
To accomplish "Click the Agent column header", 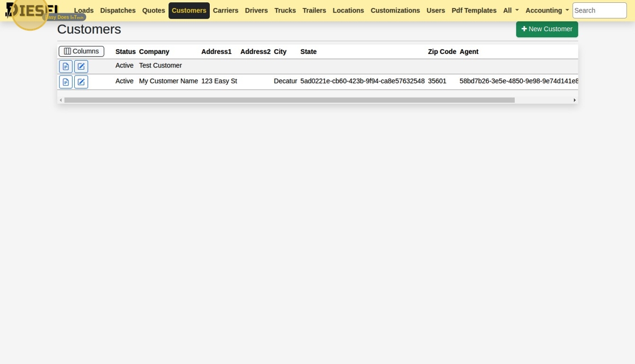I will pyautogui.click(x=469, y=52).
